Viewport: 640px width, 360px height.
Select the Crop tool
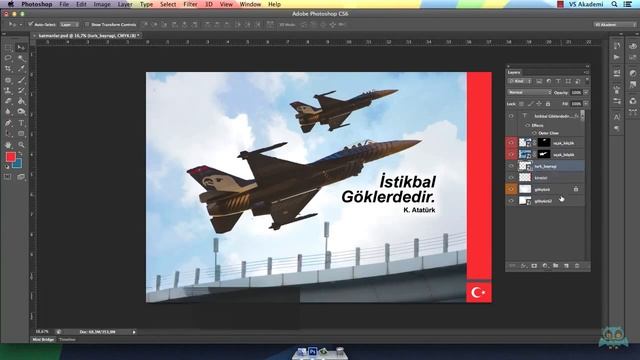pos(8,69)
